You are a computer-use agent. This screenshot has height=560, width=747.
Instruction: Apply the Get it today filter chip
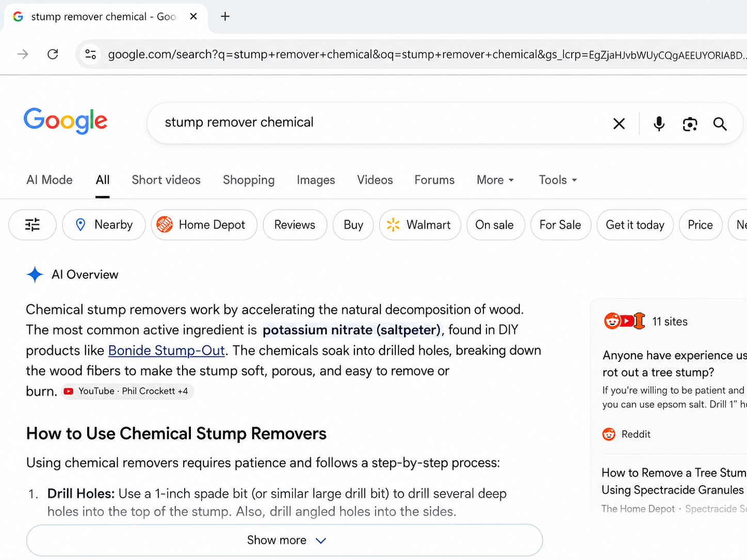(x=635, y=225)
